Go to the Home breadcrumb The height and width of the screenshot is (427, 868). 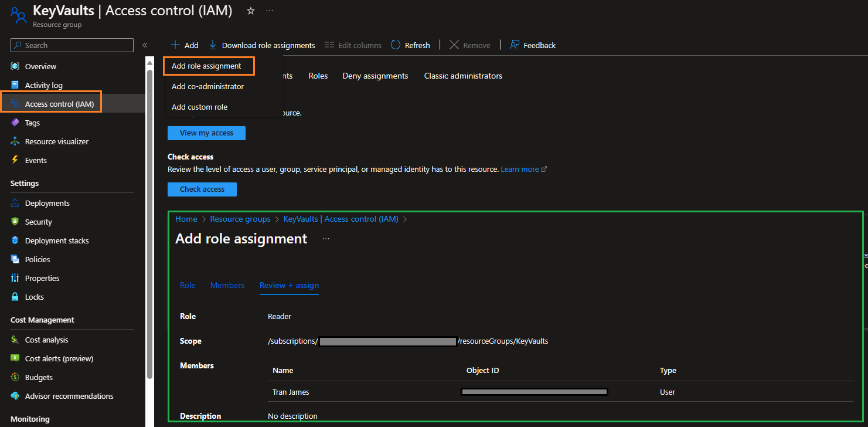point(186,219)
